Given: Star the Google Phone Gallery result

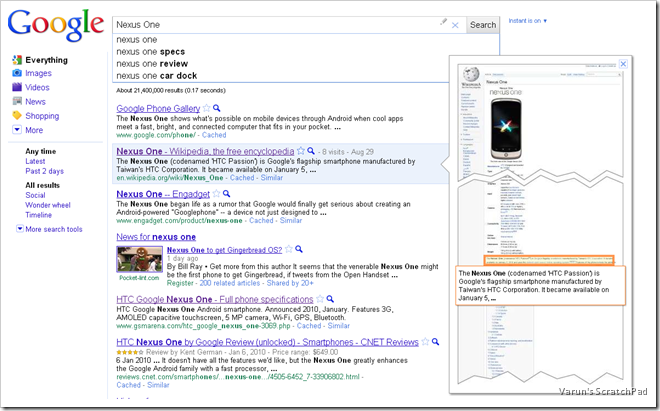Looking at the screenshot, I should tap(206, 108).
